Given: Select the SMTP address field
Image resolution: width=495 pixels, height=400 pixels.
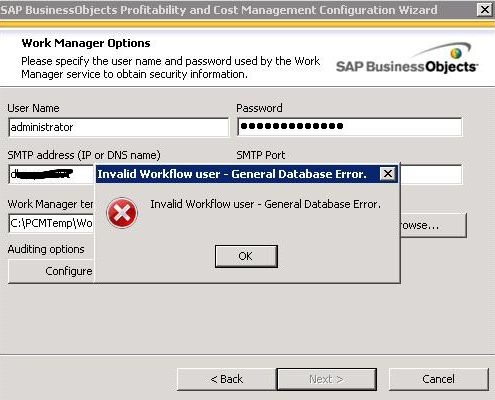Looking at the screenshot, I should 52,174.
